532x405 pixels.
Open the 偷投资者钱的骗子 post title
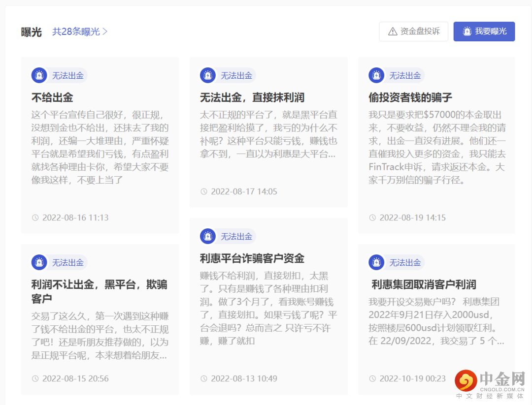pos(410,97)
